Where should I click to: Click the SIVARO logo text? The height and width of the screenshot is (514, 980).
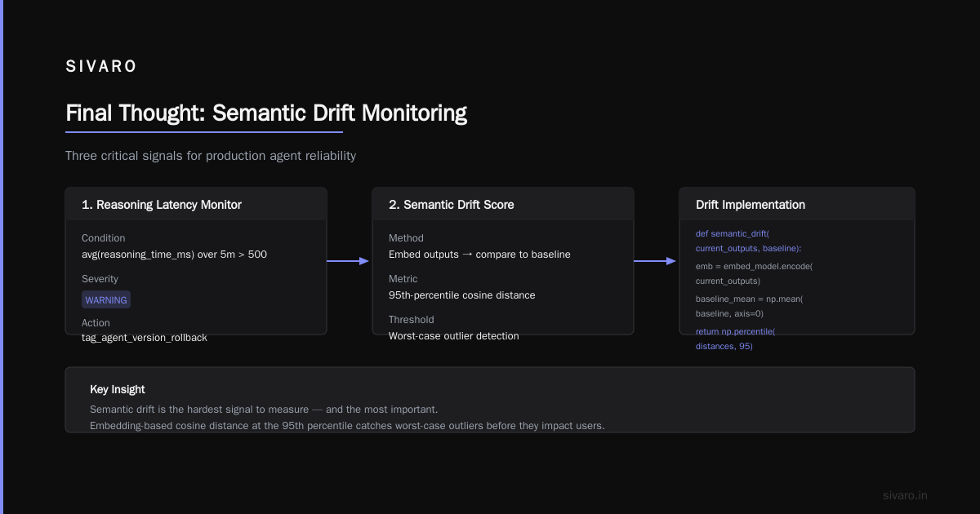101,67
